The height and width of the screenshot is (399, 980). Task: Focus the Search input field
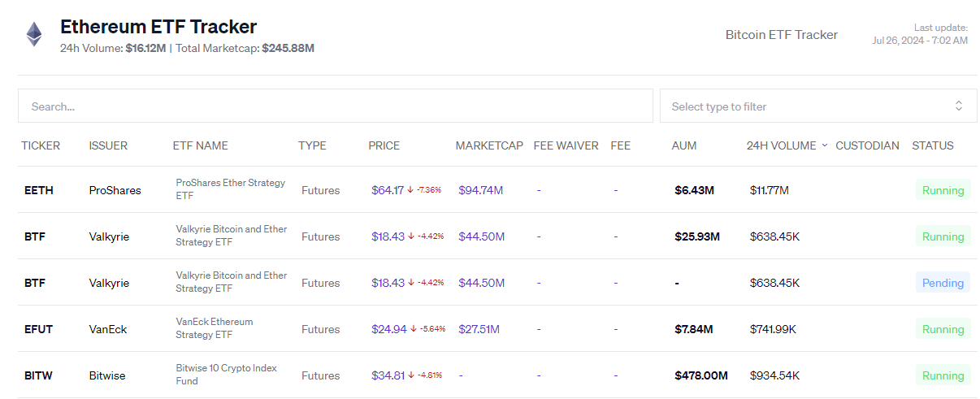(x=336, y=106)
